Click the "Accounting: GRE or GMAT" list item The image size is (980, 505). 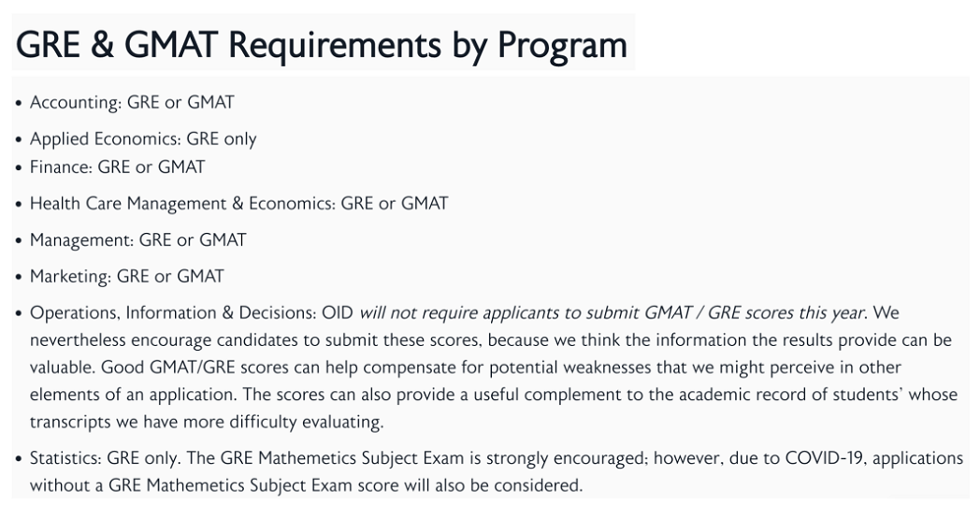[132, 103]
